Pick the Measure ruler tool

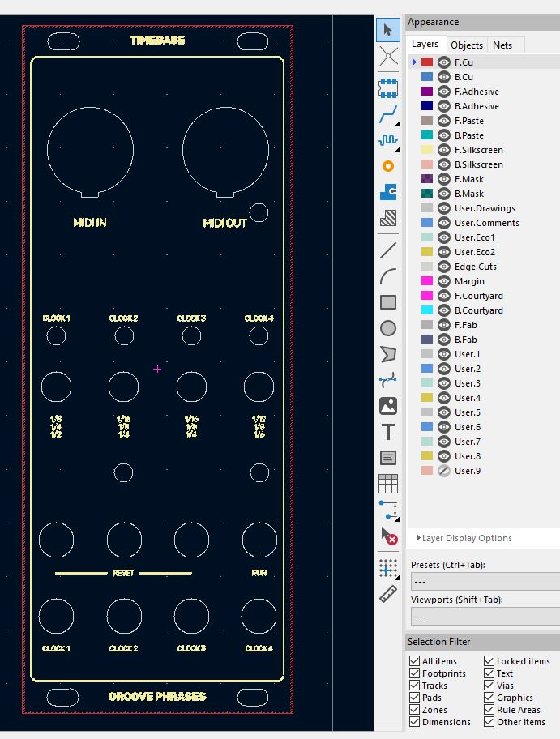(388, 594)
